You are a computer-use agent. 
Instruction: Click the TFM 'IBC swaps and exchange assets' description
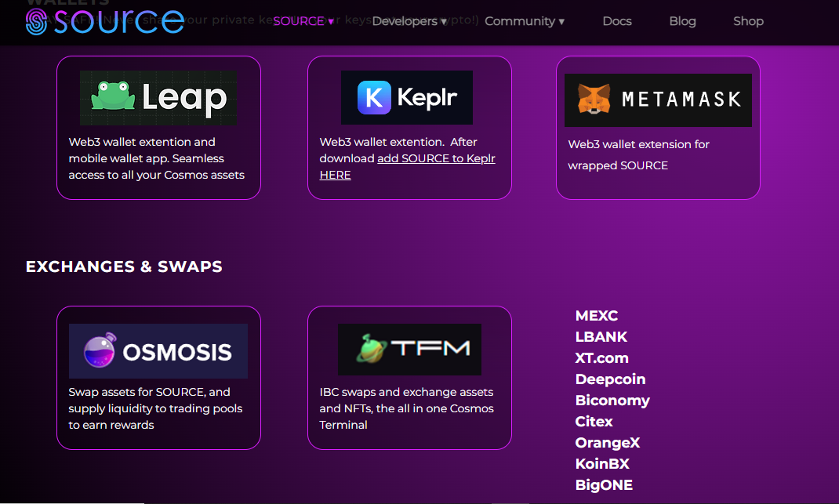click(407, 408)
